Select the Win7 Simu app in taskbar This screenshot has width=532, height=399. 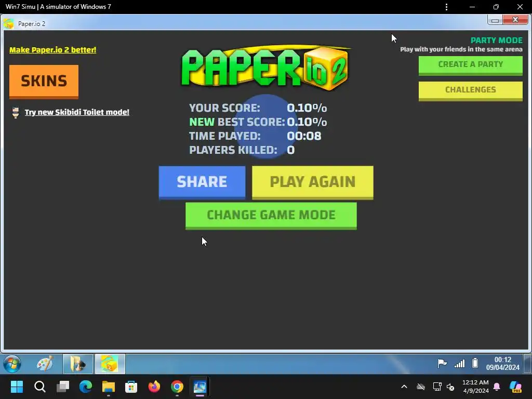[200, 387]
